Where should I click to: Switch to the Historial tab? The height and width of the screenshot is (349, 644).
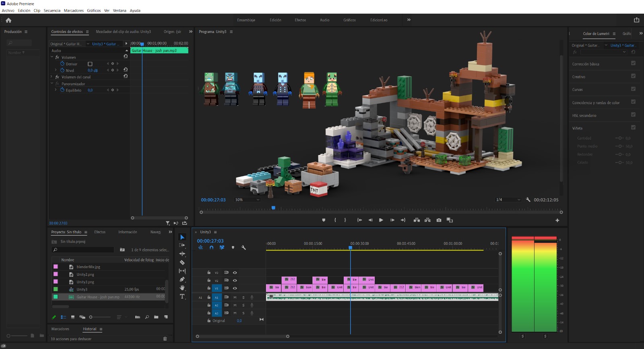89,329
